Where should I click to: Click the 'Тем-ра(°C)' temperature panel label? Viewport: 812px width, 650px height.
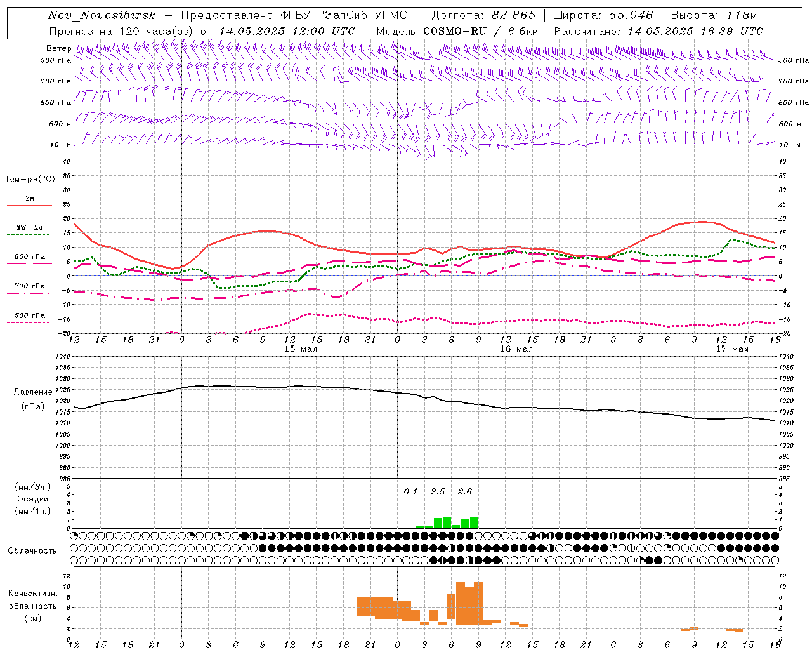point(30,180)
